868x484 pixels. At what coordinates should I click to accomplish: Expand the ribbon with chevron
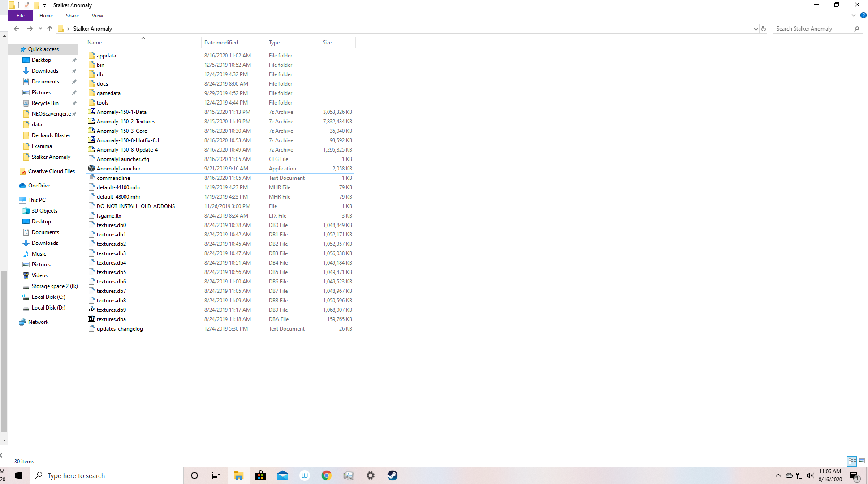pos(853,16)
